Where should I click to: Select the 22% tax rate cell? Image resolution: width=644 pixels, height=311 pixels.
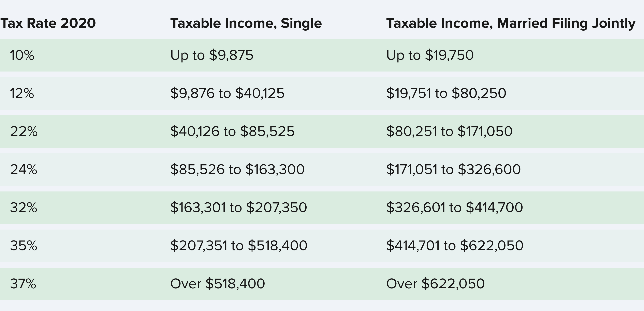(x=24, y=131)
